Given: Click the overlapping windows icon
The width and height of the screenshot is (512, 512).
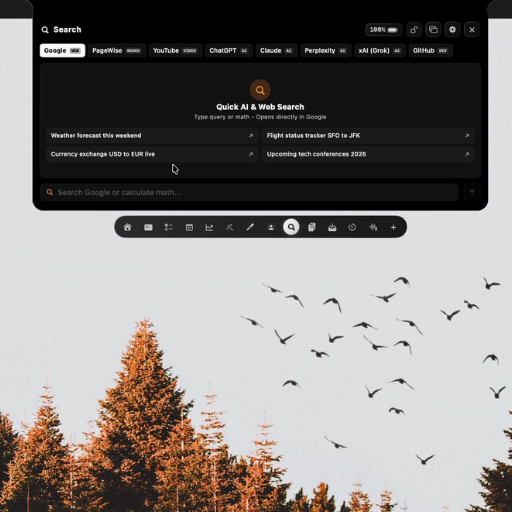Looking at the screenshot, I should 433,30.
